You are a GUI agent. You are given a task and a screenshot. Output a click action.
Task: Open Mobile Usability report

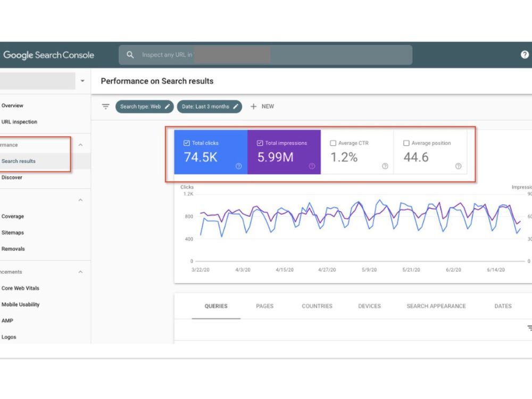coord(20,304)
